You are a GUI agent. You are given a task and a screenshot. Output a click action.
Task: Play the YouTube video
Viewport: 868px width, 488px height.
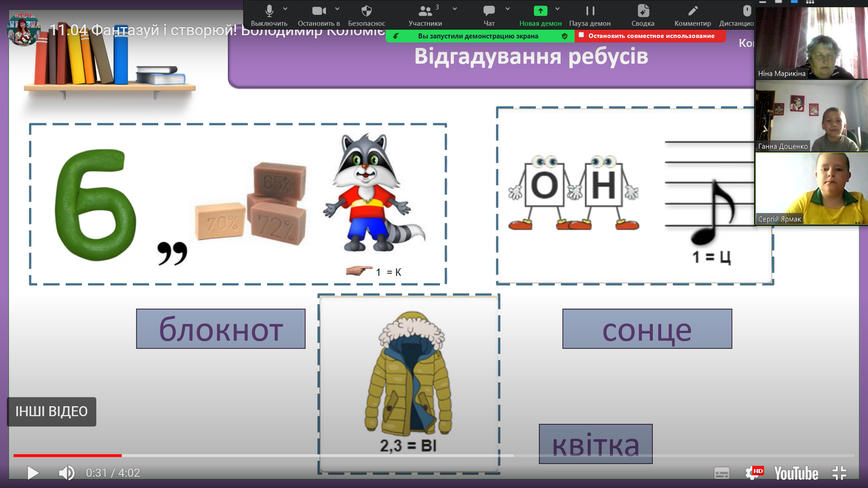[33, 473]
